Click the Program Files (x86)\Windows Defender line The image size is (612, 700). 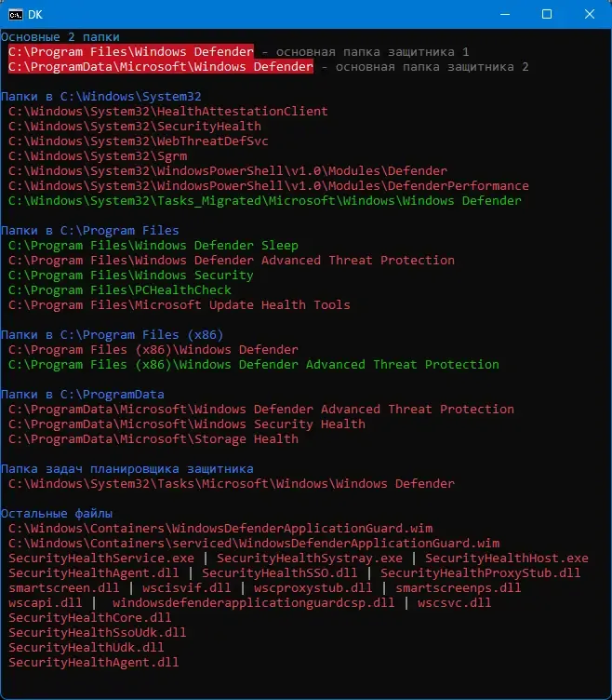tap(153, 350)
